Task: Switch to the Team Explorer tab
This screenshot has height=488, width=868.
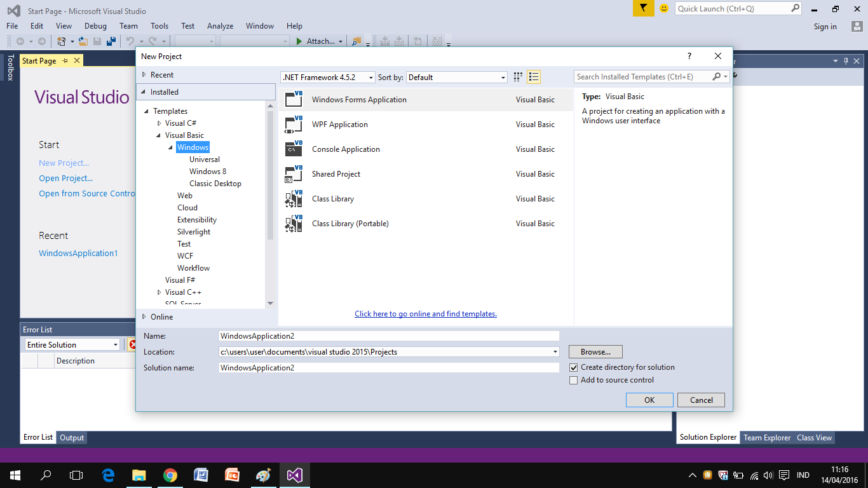Action: (767, 437)
